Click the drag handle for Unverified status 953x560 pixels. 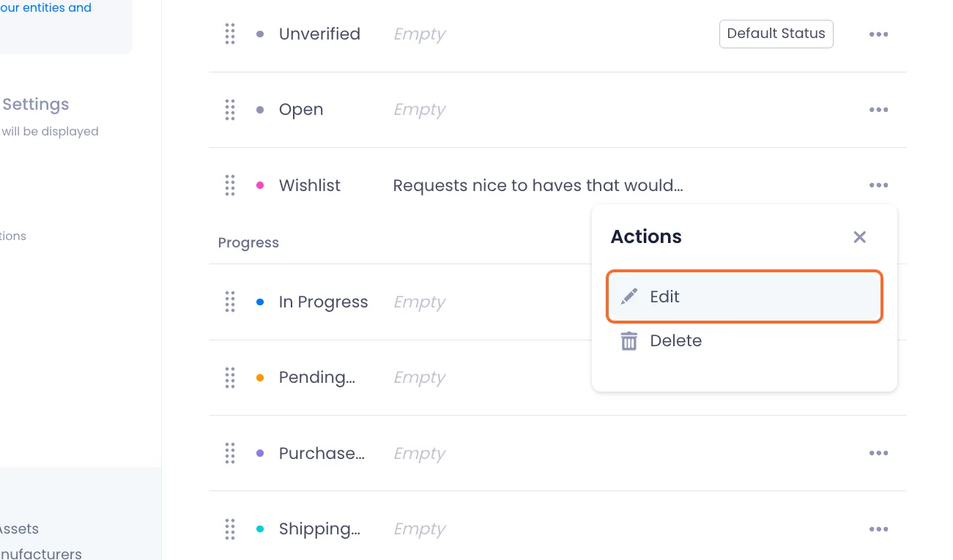pyautogui.click(x=230, y=34)
